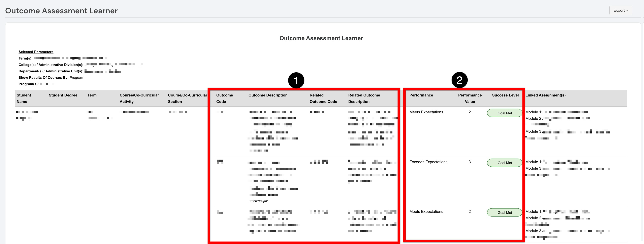
Task: Click the centered Outcome Assessment Learner report title
Action: pyautogui.click(x=321, y=38)
